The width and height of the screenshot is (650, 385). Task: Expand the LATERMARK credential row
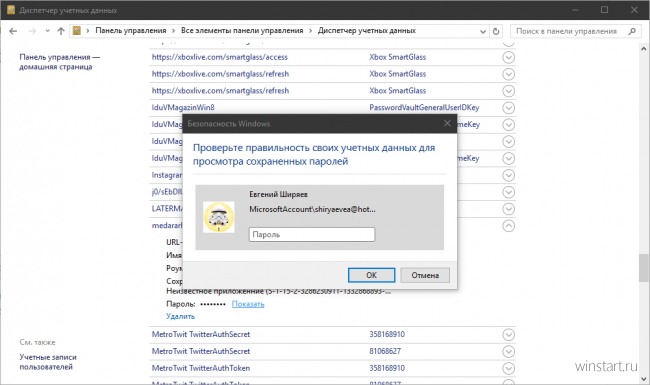click(509, 209)
